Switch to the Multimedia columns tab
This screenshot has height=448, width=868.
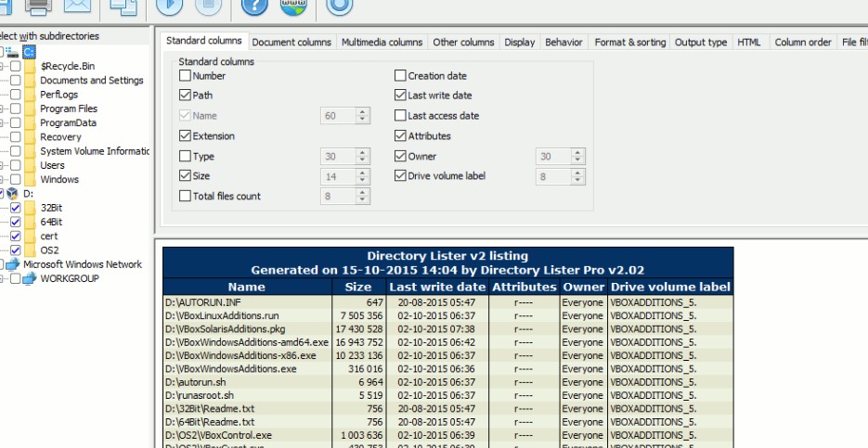[x=382, y=43]
